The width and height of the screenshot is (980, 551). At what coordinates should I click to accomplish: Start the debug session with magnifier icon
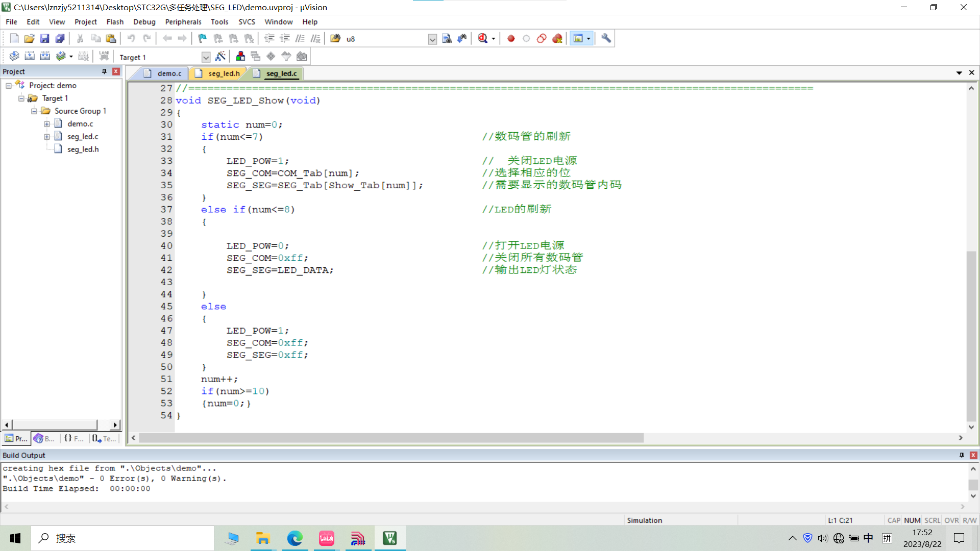pyautogui.click(x=482, y=38)
